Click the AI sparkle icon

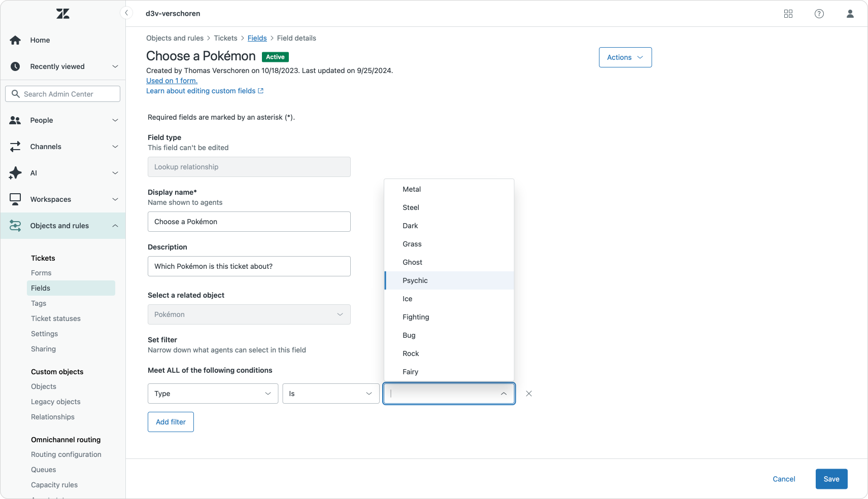tap(15, 173)
